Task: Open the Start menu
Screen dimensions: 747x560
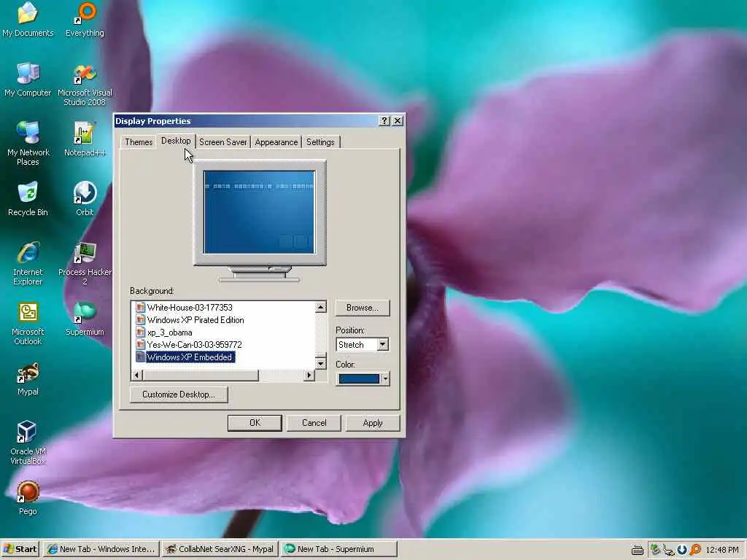Action: tap(20, 549)
